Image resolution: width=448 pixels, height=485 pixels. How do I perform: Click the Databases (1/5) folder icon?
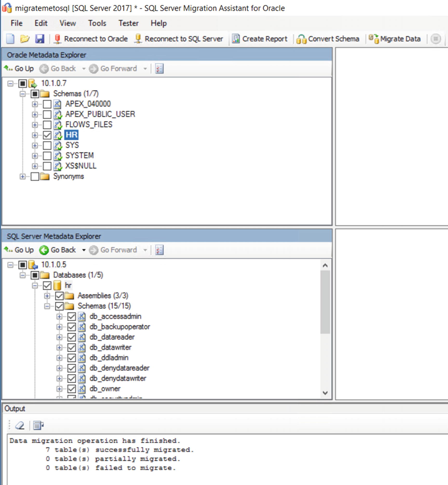coord(45,275)
